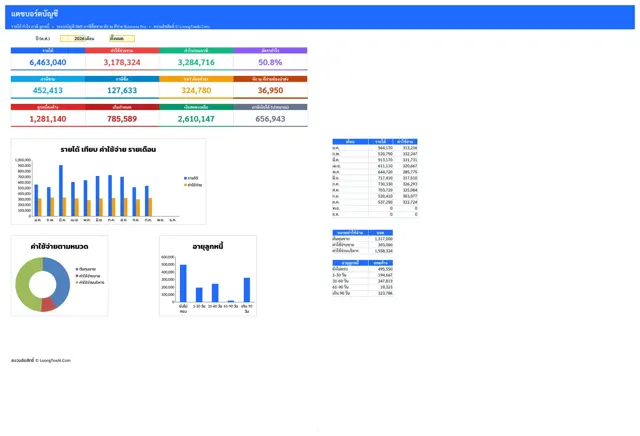The width and height of the screenshot is (640, 436).
Task: Select cell 1,558,324 in the expense category table
Action: point(381,251)
